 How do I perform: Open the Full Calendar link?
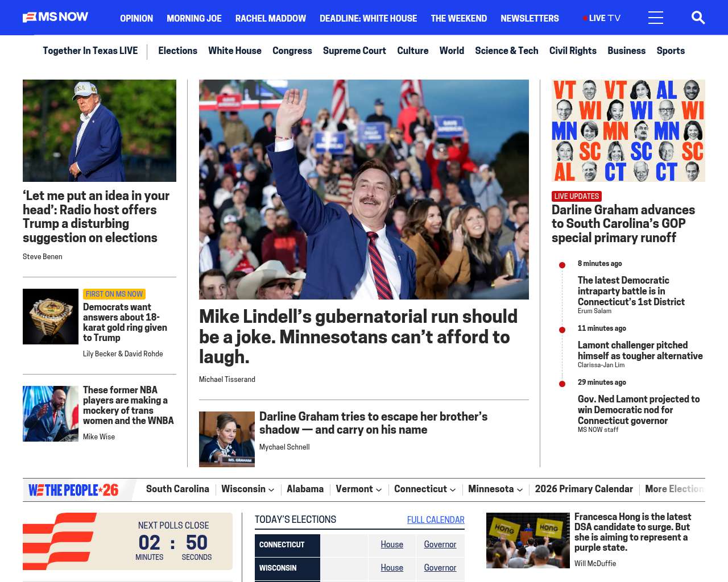[436, 520]
